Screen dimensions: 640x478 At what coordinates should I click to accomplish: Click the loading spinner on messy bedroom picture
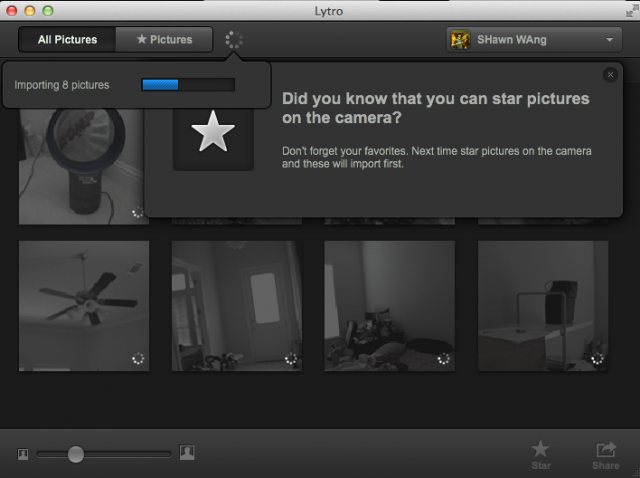point(444,359)
